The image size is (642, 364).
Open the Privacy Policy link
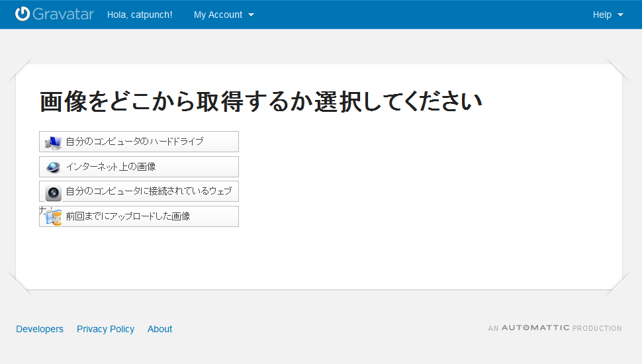click(x=105, y=329)
